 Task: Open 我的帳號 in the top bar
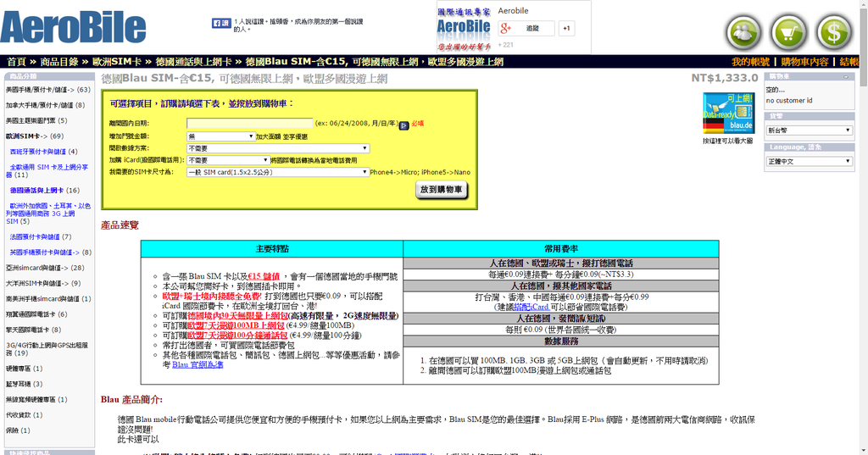tap(751, 62)
